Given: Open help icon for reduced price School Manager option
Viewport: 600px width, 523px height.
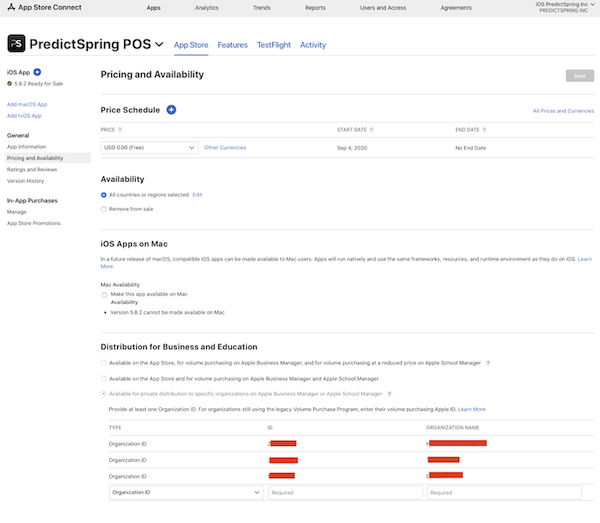Looking at the screenshot, I should pos(488,363).
